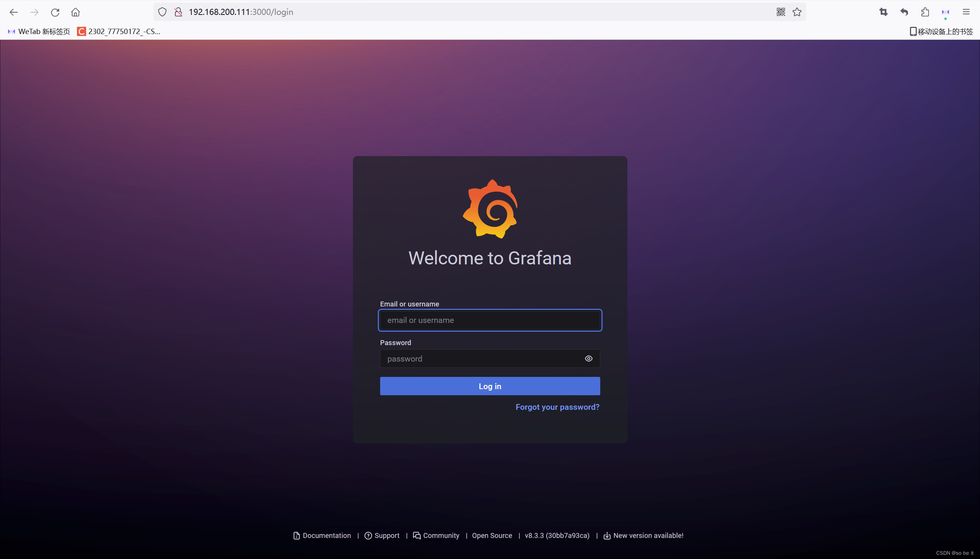
Task: Go to the browser home page
Action: pyautogui.click(x=75, y=12)
